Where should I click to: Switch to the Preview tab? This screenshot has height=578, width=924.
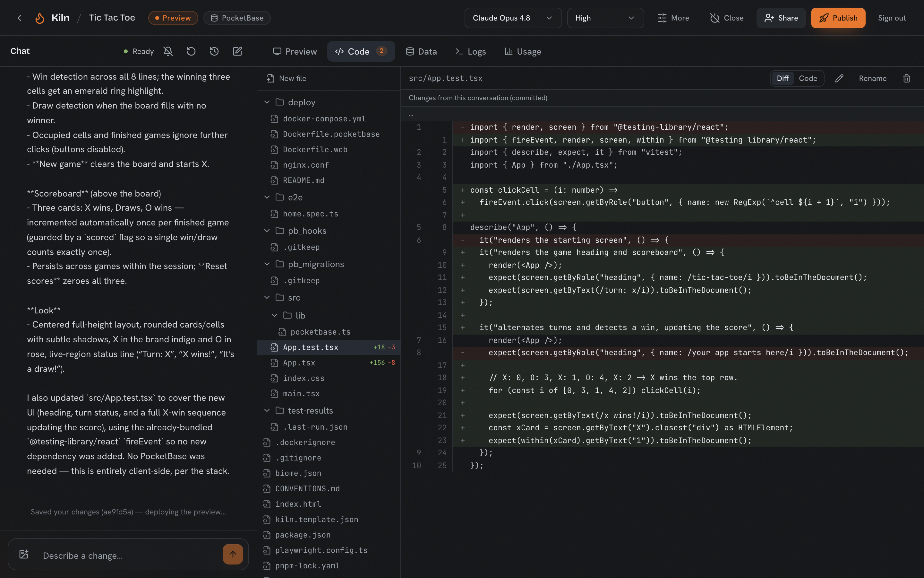pos(295,52)
